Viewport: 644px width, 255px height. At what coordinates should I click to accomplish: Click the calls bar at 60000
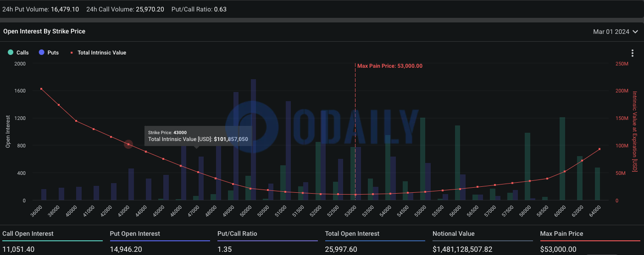click(562, 159)
